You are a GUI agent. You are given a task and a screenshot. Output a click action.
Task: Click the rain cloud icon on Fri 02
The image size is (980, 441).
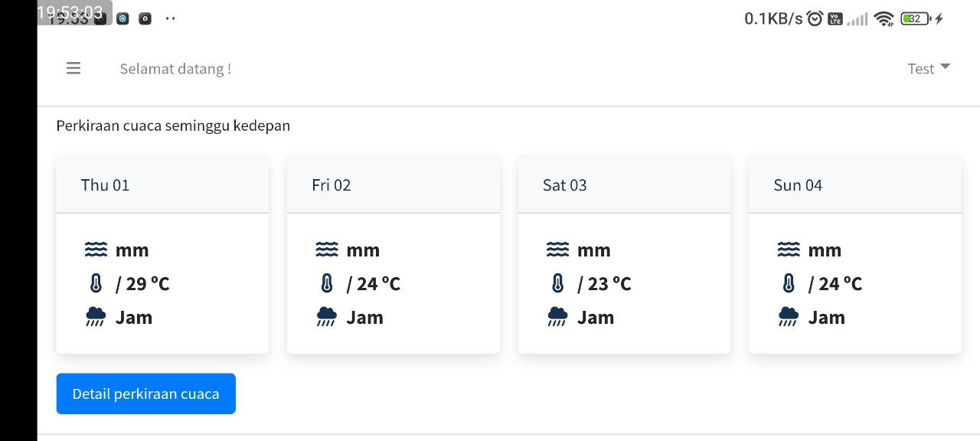[x=327, y=318]
